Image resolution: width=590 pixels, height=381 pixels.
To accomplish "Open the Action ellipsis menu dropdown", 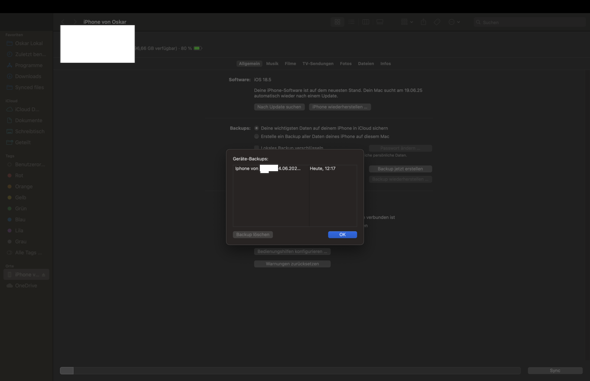I will 454,22.
